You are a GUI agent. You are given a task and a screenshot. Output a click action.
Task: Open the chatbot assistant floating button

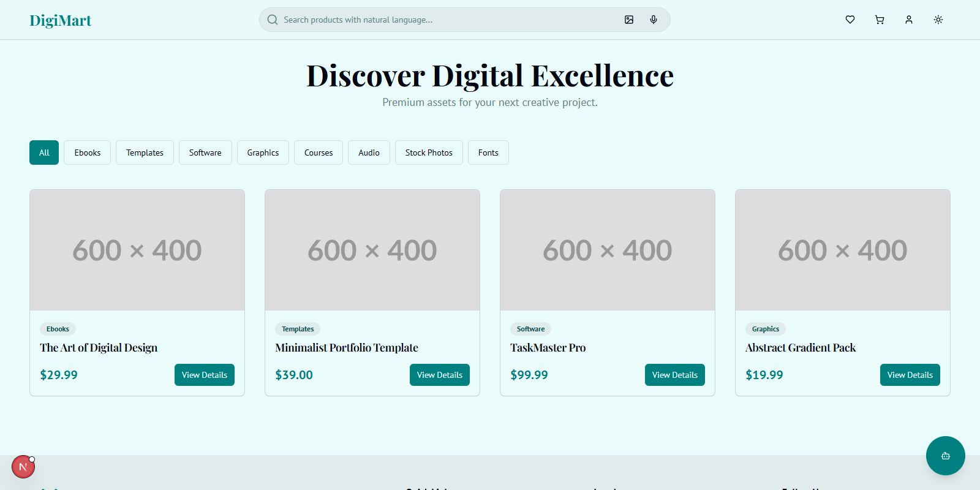point(945,456)
